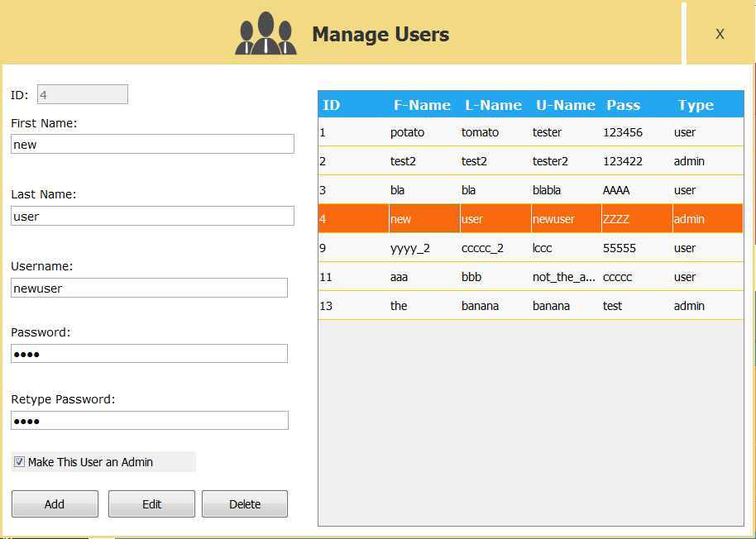Click the Add button
This screenshot has height=539, width=756.
55,503
